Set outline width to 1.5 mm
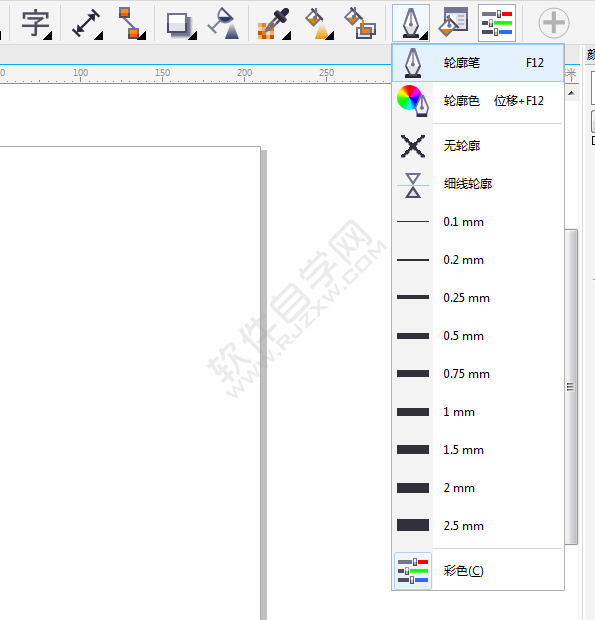 [478, 450]
